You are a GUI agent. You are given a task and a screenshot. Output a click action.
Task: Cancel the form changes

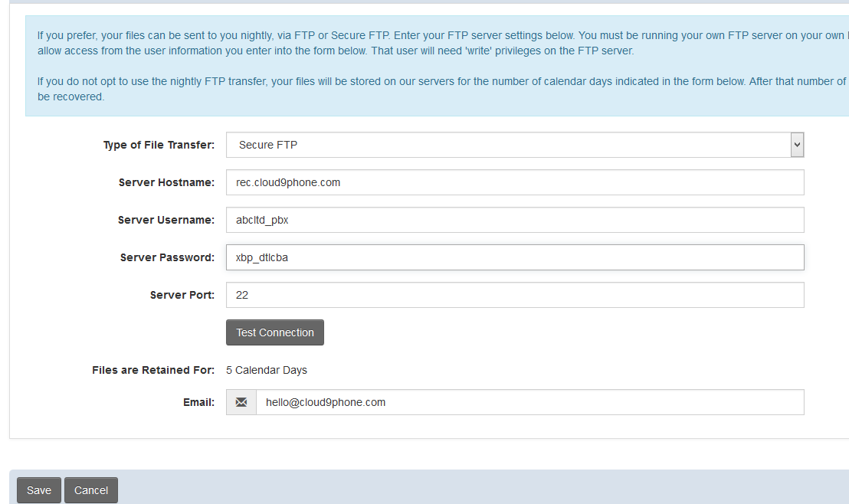click(91, 490)
